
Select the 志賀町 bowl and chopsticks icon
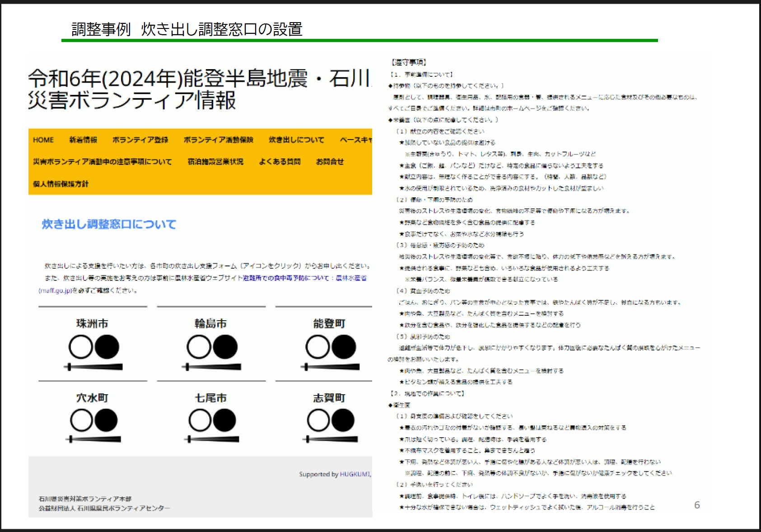click(331, 425)
